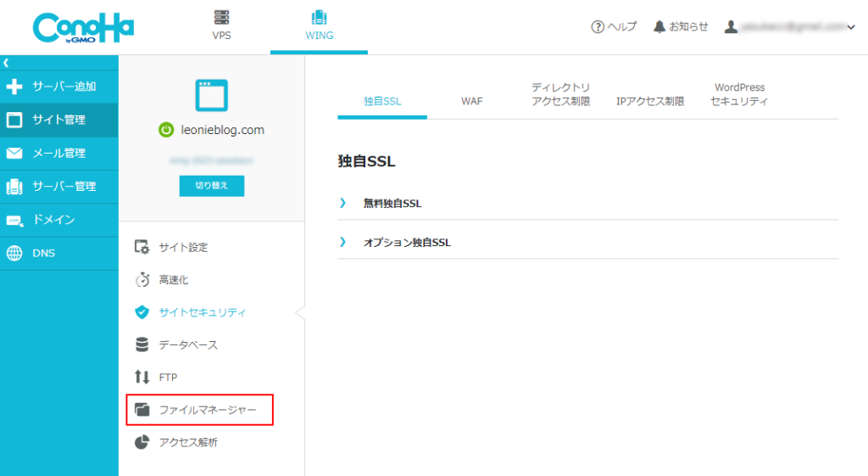Click the domain icon beside ドメイン
This screenshot has width=868, height=476.
click(14, 221)
